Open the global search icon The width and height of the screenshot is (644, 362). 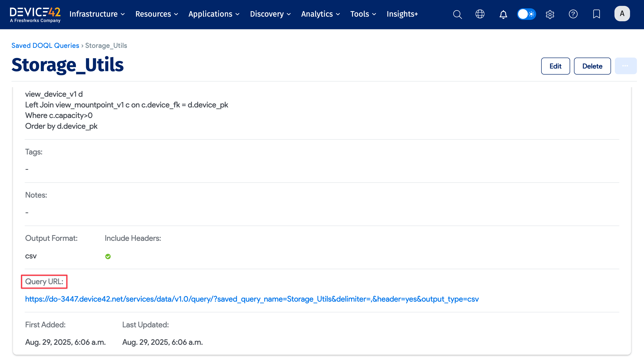(x=457, y=14)
